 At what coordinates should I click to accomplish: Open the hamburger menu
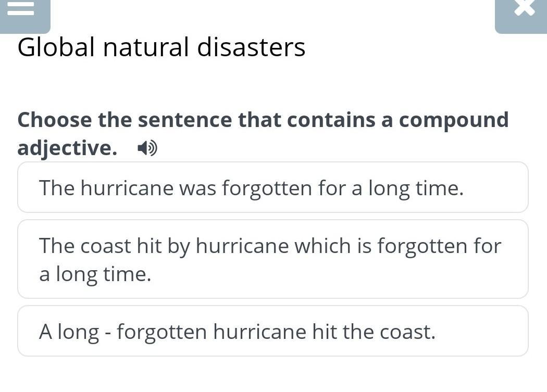point(21,9)
